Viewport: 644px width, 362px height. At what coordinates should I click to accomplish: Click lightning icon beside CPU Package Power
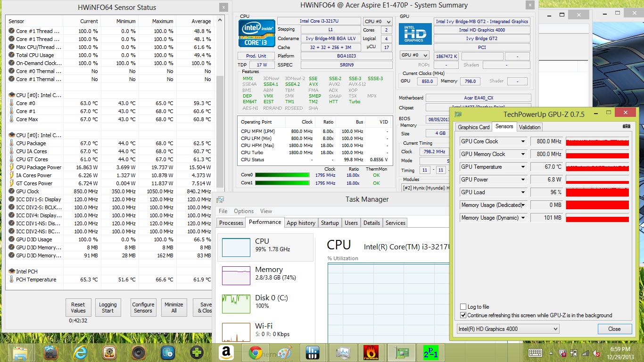(x=11, y=167)
